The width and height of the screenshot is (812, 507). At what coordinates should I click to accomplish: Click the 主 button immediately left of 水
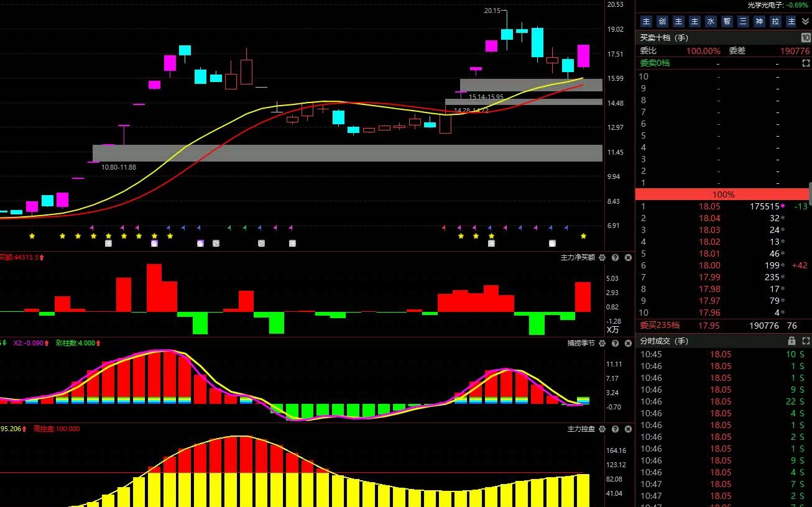(694, 21)
